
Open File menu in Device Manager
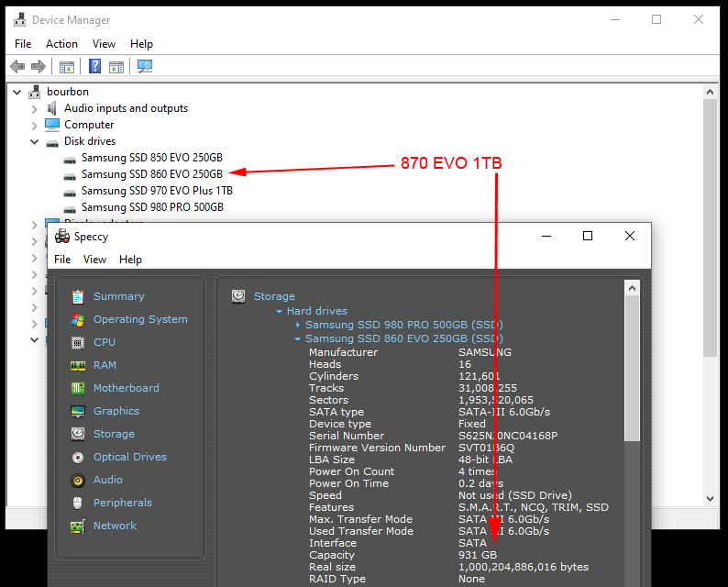pyautogui.click(x=23, y=44)
